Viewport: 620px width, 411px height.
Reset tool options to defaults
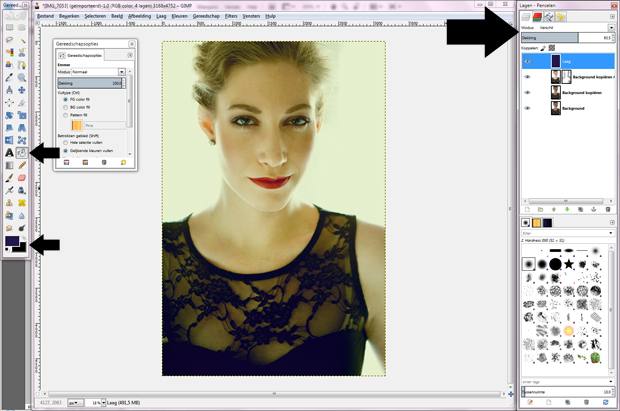coord(123,162)
